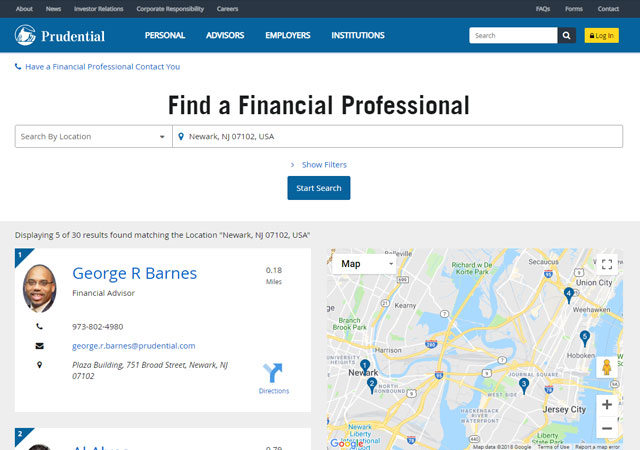Click the 973-802-4980 phone number
The height and width of the screenshot is (450, 640).
(98, 327)
